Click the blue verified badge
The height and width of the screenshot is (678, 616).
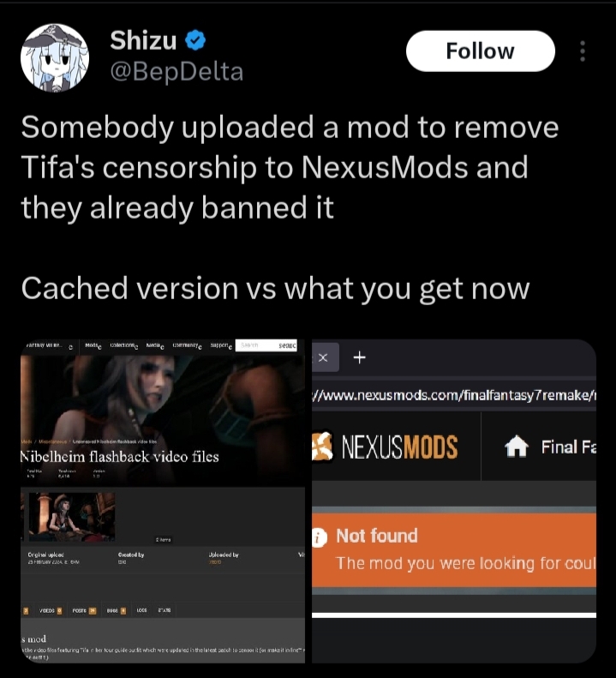pos(195,40)
